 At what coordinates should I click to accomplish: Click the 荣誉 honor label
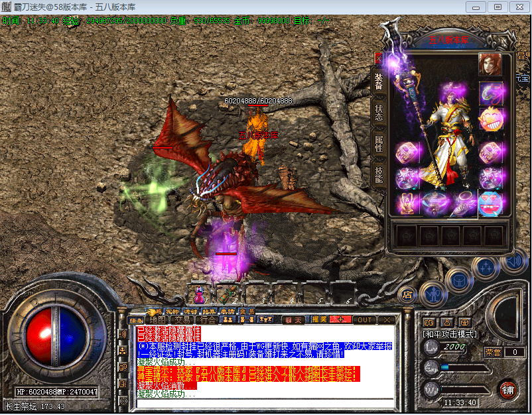click(x=493, y=352)
